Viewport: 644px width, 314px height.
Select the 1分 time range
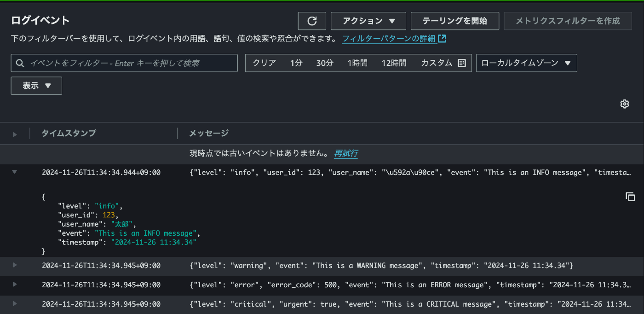[x=296, y=63]
